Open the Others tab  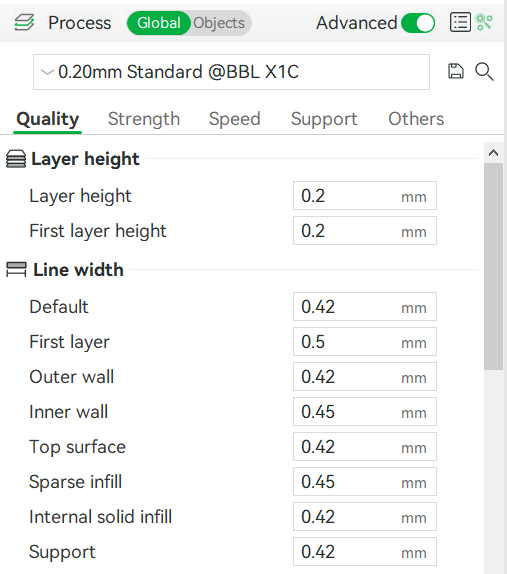click(x=416, y=119)
